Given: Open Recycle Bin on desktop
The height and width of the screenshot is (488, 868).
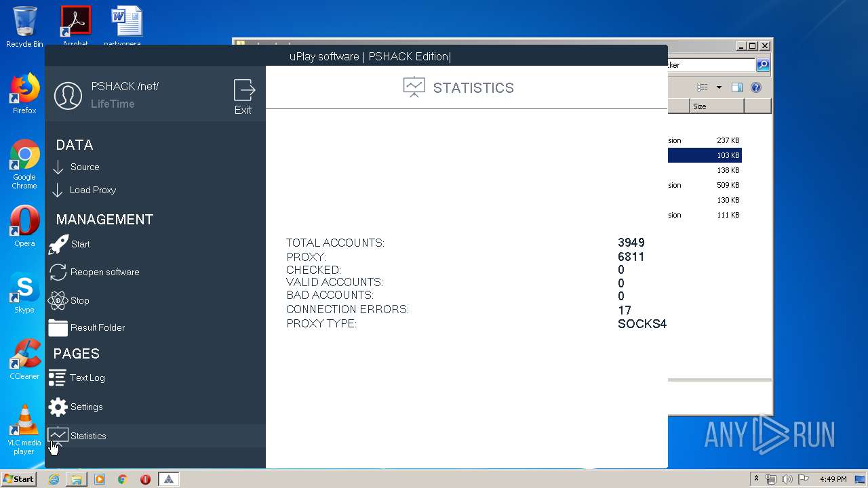Looking at the screenshot, I should pos(24,27).
